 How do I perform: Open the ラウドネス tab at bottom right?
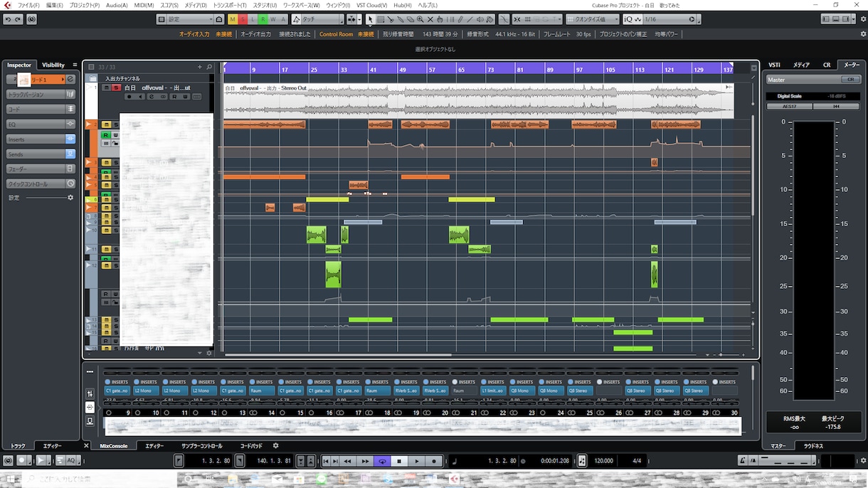[813, 446]
